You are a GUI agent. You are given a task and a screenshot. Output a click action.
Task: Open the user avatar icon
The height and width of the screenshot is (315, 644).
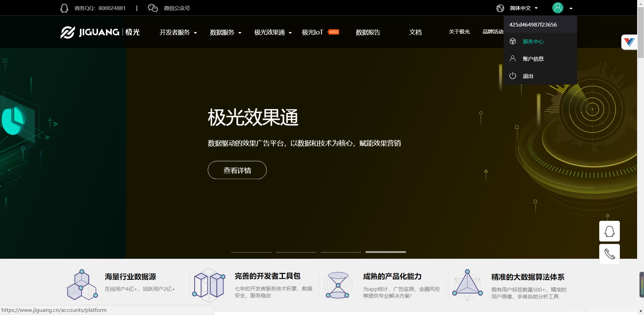558,8
